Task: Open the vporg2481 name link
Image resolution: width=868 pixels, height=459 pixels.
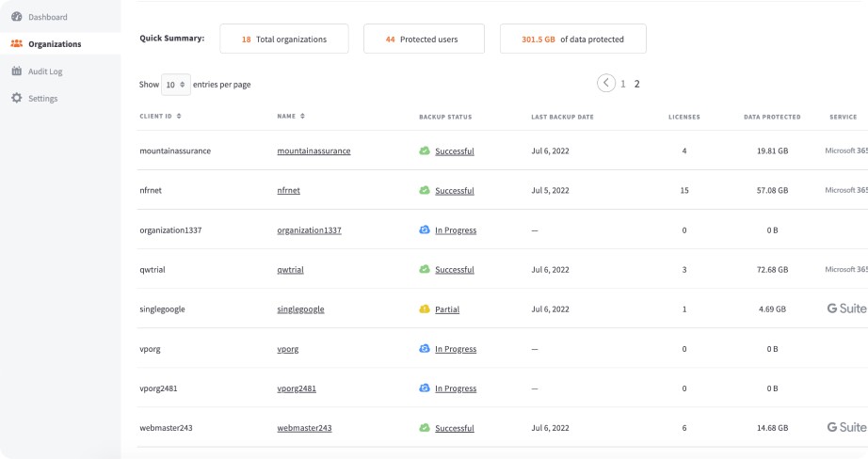Action: (297, 388)
